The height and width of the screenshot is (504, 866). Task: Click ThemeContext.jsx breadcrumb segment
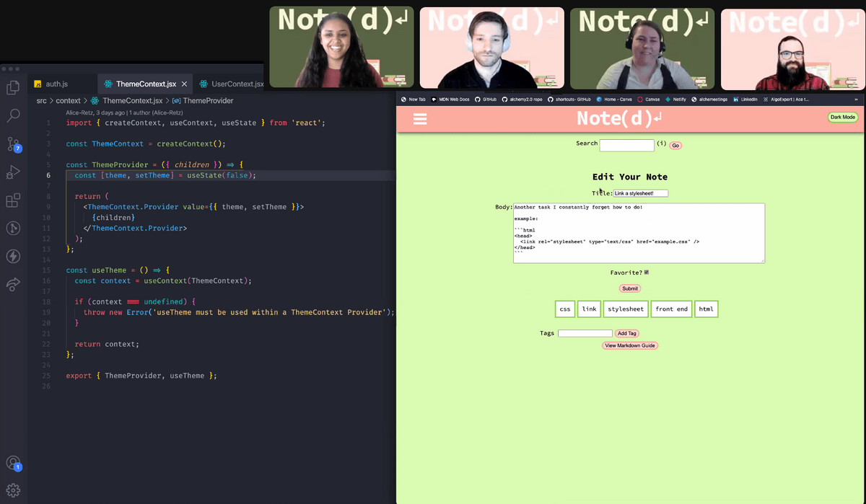tap(128, 101)
